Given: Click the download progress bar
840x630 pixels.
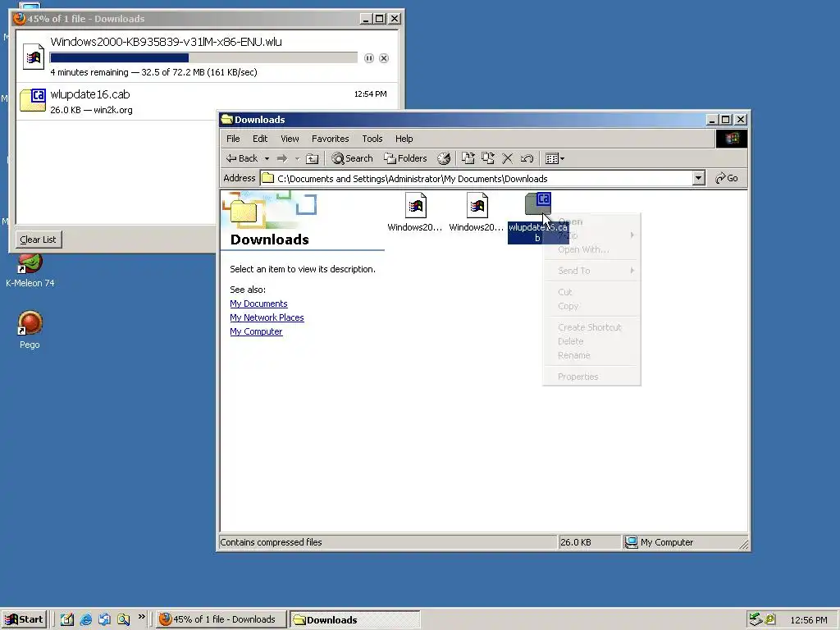Looking at the screenshot, I should click(x=203, y=58).
